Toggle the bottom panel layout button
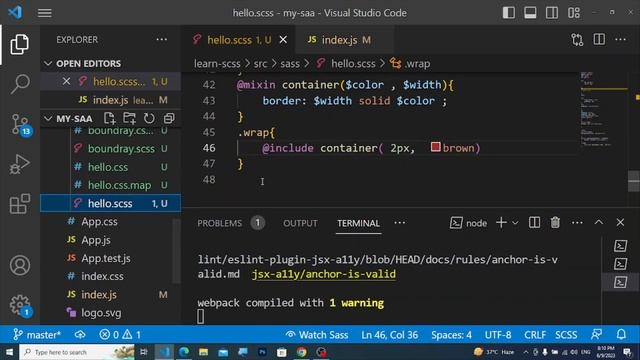This screenshot has height=360, width=640. (x=530, y=13)
